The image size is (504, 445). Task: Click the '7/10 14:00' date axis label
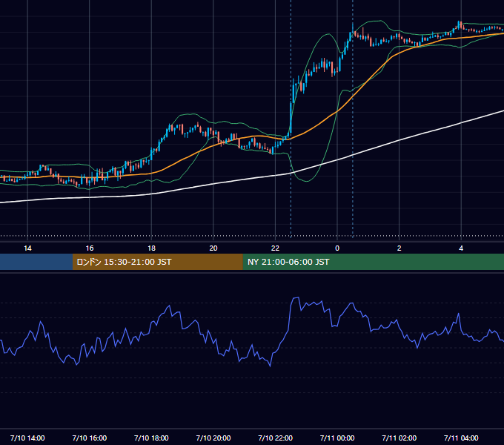point(27,438)
